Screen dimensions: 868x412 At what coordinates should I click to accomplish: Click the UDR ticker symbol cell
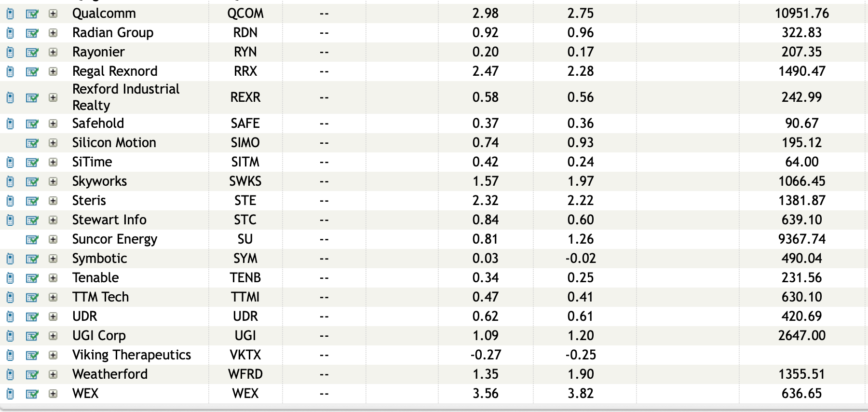click(245, 316)
